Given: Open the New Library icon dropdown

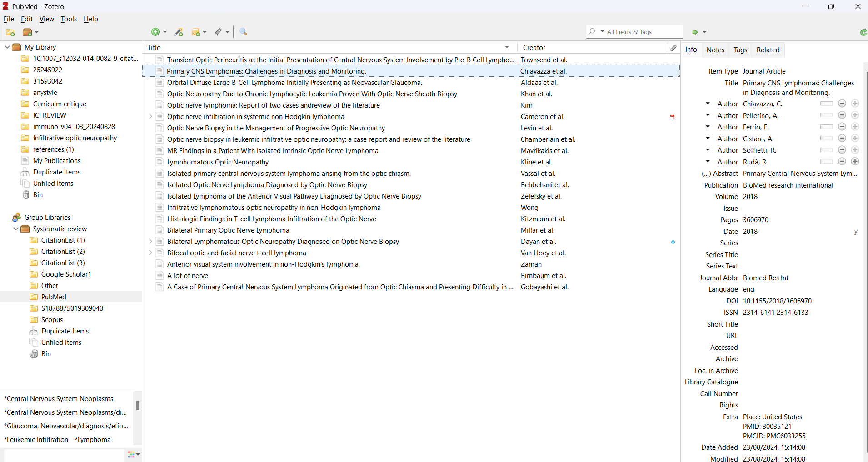Looking at the screenshot, I should (30, 32).
